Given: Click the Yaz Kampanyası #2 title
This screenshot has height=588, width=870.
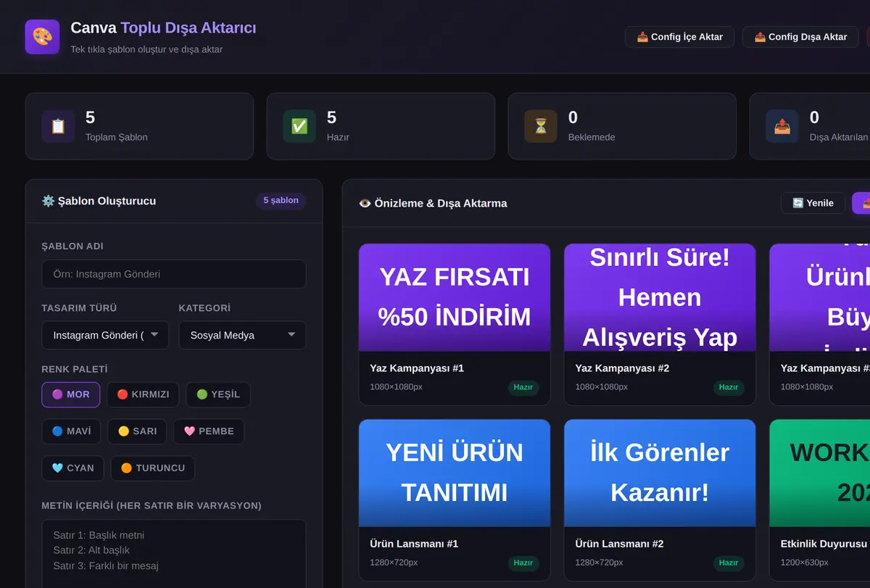Looking at the screenshot, I should click(622, 368).
